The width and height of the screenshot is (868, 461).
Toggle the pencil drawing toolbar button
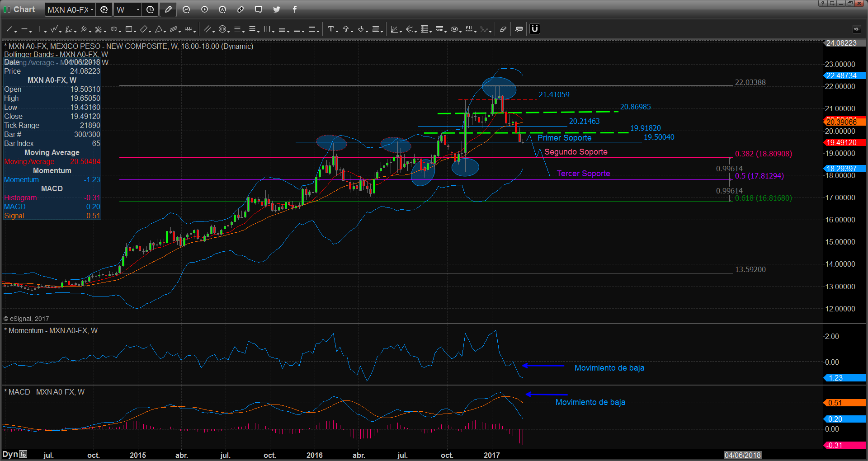(x=168, y=9)
